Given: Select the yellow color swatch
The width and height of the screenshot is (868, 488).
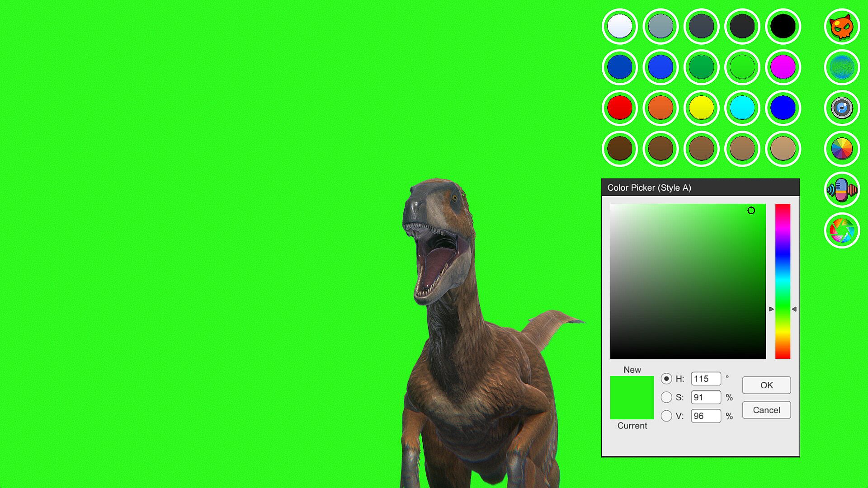Looking at the screenshot, I should coord(701,108).
